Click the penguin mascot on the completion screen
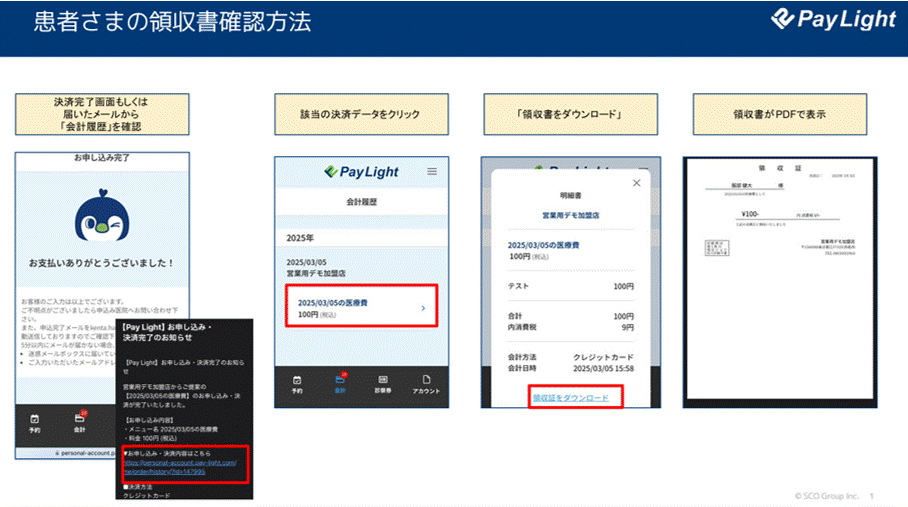This screenshot has width=908, height=507. 102,216
